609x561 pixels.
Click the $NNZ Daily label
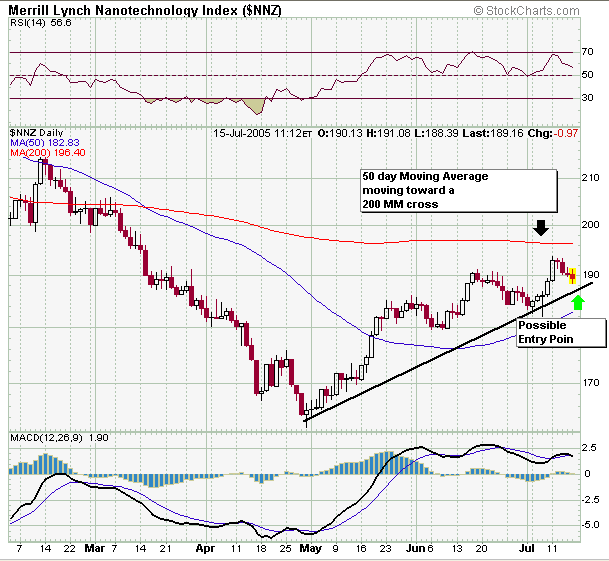coord(37,133)
